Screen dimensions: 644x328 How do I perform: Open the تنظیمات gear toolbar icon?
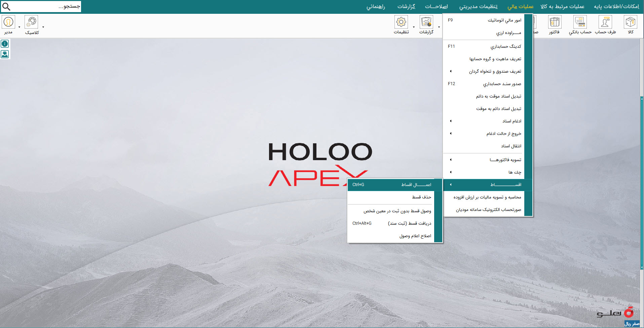pyautogui.click(x=401, y=22)
